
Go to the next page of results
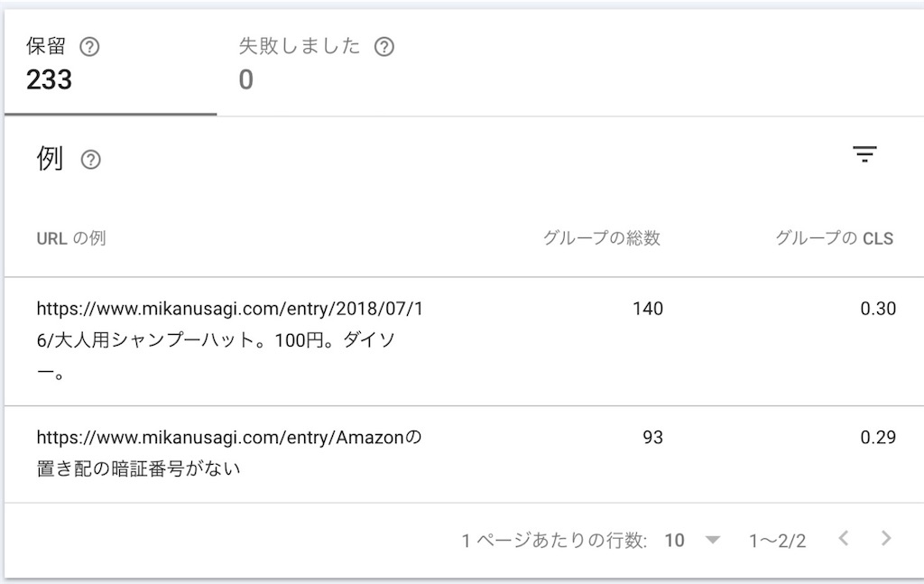[x=885, y=539]
